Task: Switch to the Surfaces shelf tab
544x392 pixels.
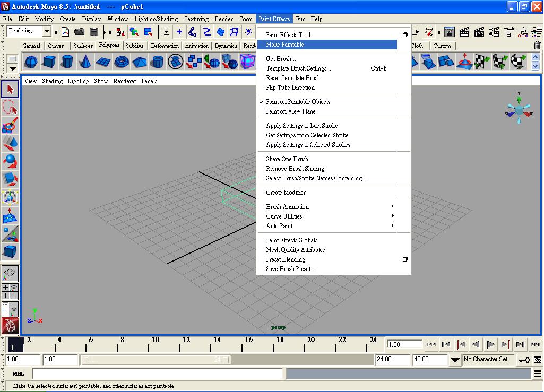Action: coord(83,46)
